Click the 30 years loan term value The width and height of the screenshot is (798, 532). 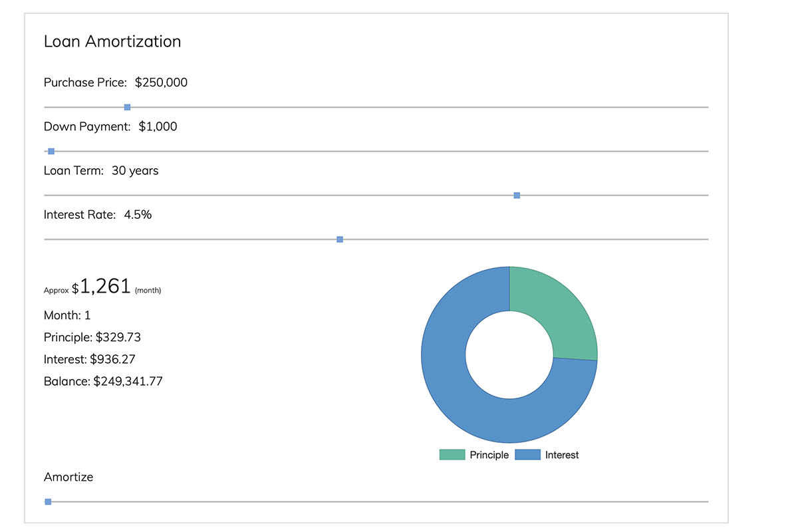click(135, 170)
